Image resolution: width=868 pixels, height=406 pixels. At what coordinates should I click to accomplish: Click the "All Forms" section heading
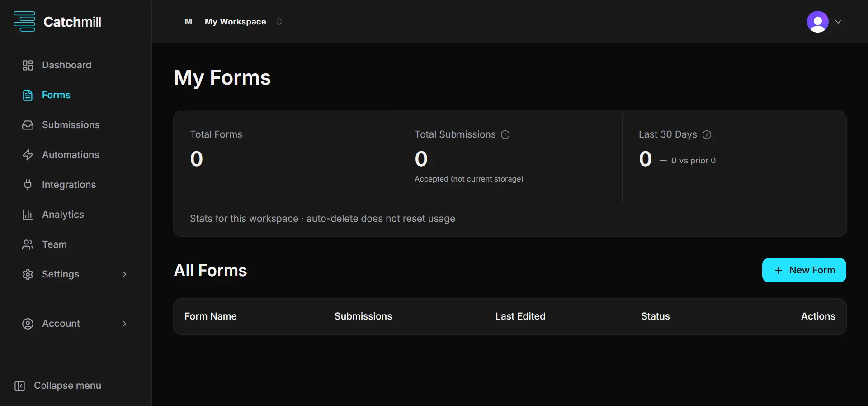tap(211, 271)
